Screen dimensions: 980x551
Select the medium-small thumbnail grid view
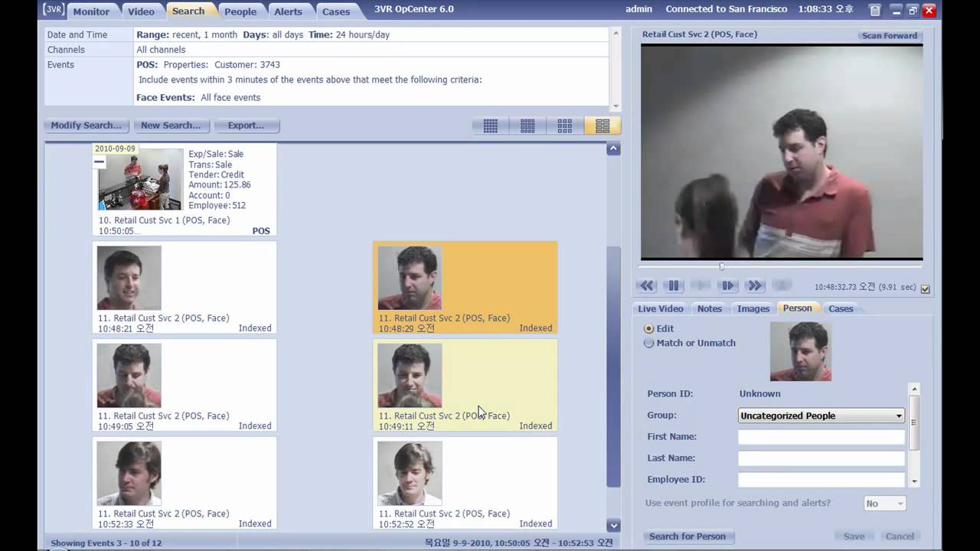[528, 126]
